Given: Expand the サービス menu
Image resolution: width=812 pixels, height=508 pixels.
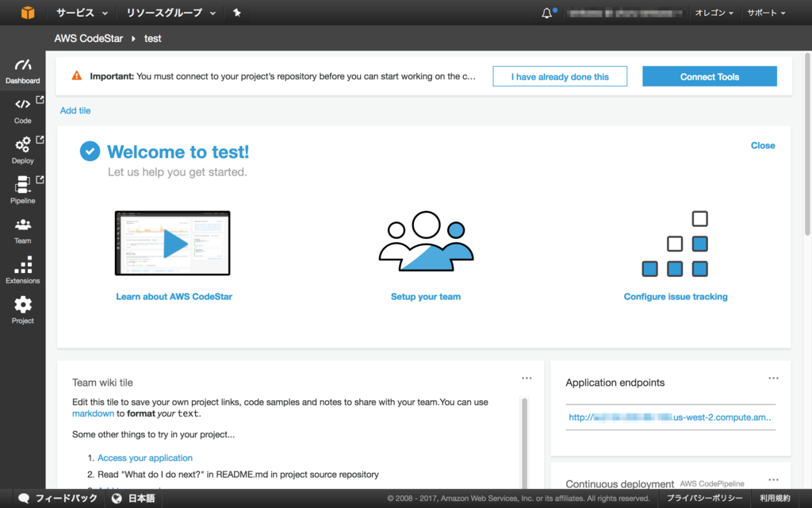Looking at the screenshot, I should click(x=82, y=13).
